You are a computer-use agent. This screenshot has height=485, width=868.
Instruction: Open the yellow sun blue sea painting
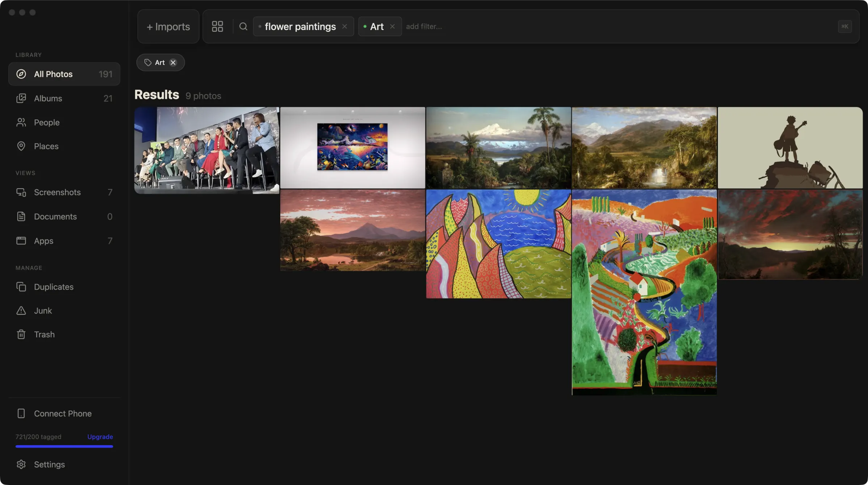pos(498,244)
